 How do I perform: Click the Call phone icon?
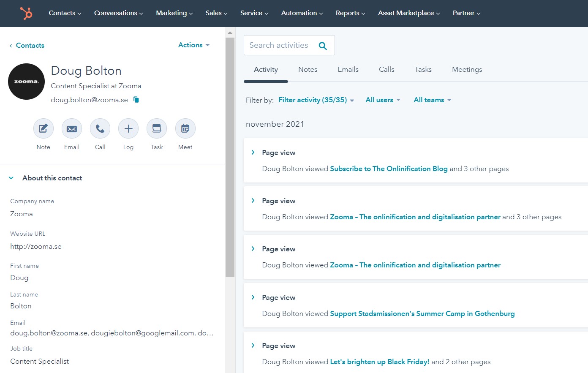pos(100,128)
